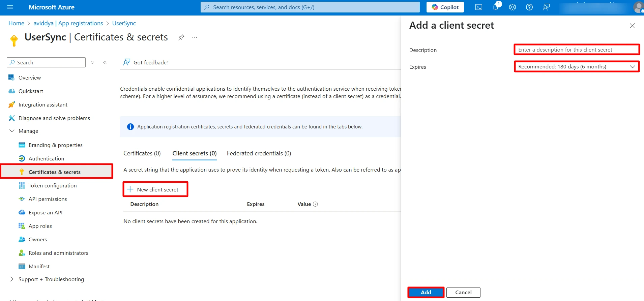This screenshot has width=644, height=301.
Task: Focus the global search resources box
Action: 310,7
